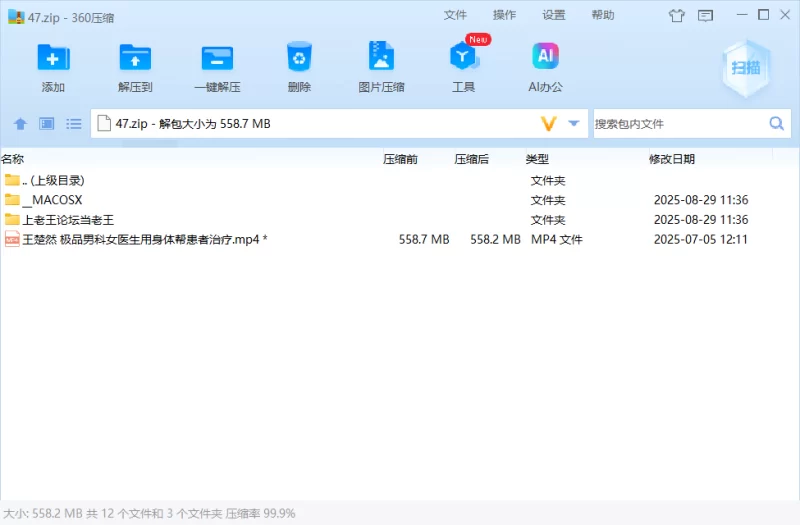This screenshot has height=525, width=800.
Task: Sort by 压缩前 column header
Action: pos(401,159)
